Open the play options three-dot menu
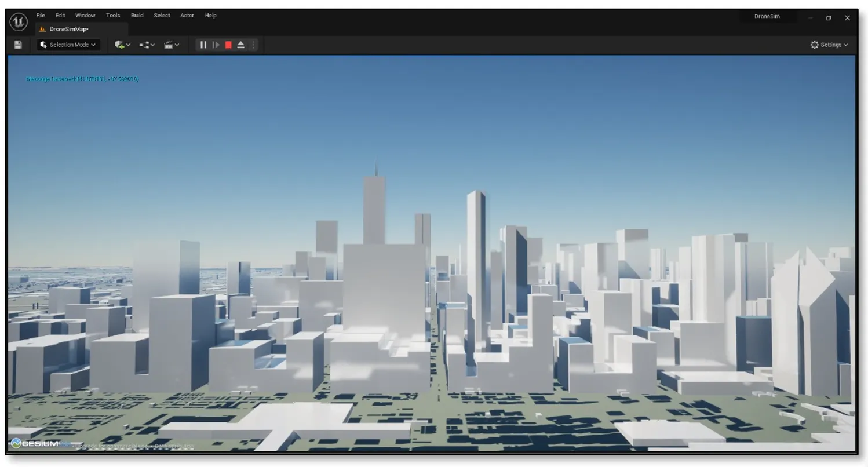The image size is (868, 467). pyautogui.click(x=253, y=45)
